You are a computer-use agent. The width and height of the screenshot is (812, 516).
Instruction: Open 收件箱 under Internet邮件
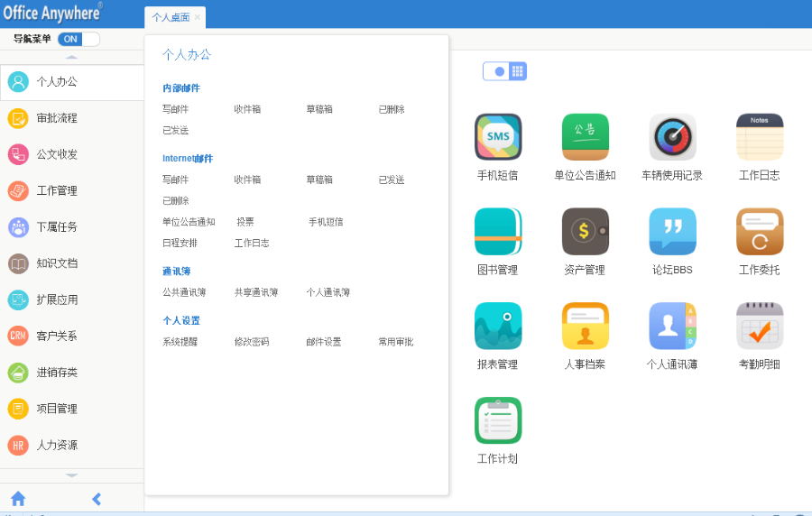[247, 180]
